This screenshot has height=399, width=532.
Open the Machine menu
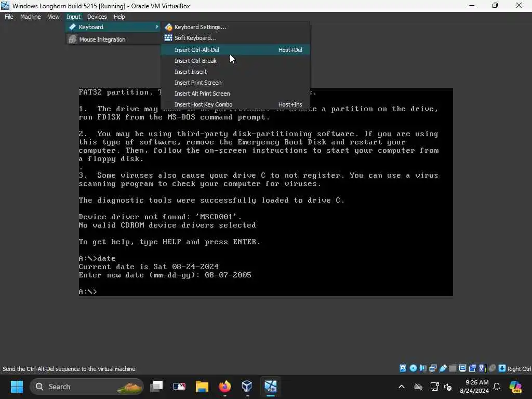[30, 17]
